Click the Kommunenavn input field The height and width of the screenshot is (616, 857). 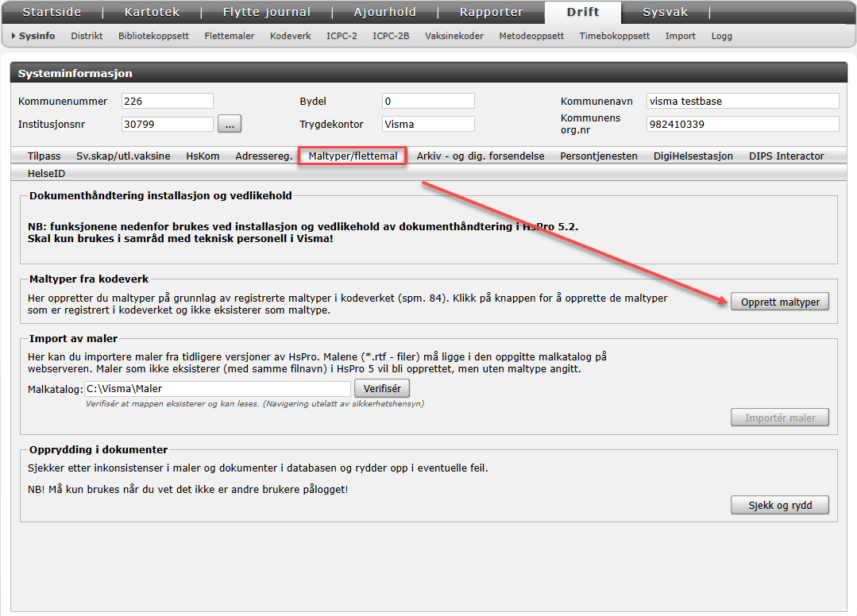tap(742, 101)
